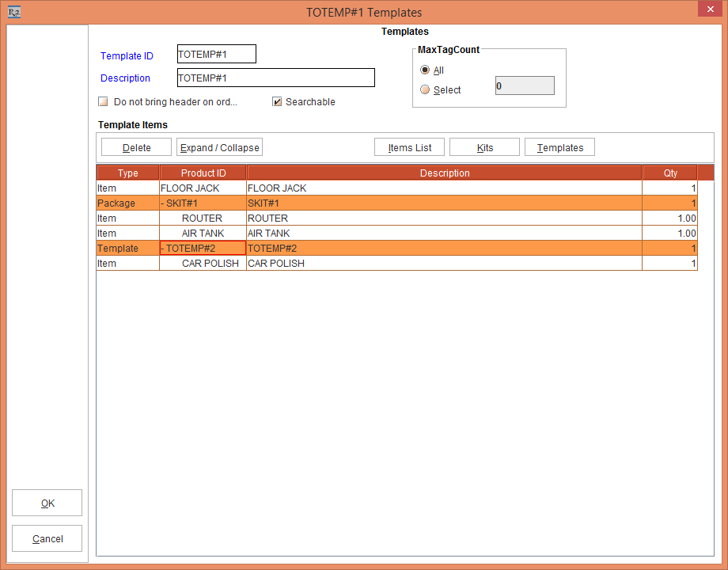The width and height of the screenshot is (728, 570).
Task: Choose the Select option in MaxTagCount
Action: coord(425,89)
